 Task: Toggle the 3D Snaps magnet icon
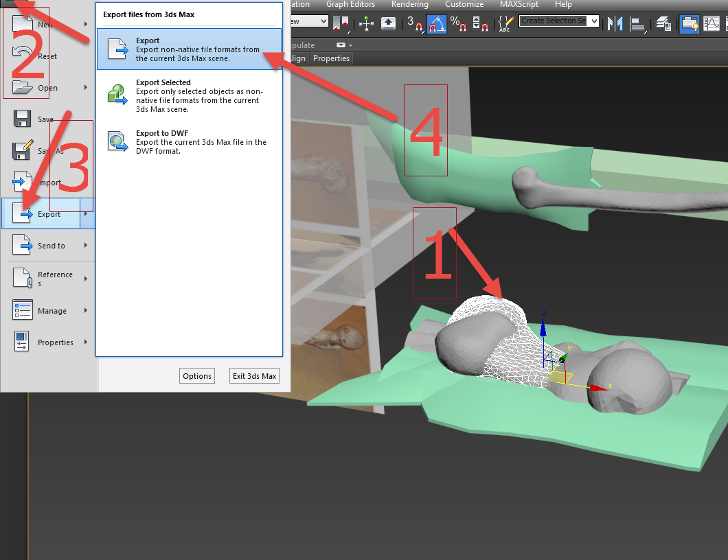pyautogui.click(x=415, y=23)
